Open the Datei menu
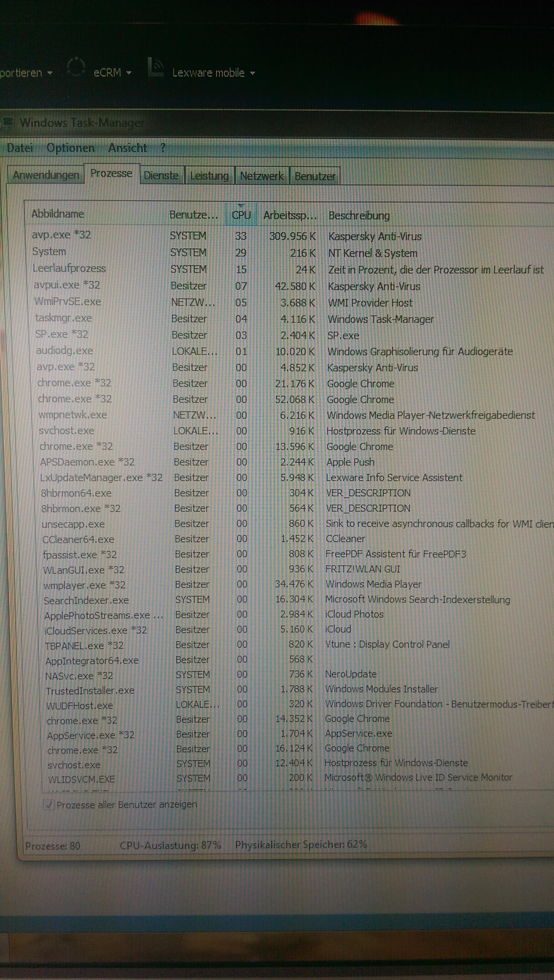Image resolution: width=554 pixels, height=980 pixels. [x=20, y=148]
